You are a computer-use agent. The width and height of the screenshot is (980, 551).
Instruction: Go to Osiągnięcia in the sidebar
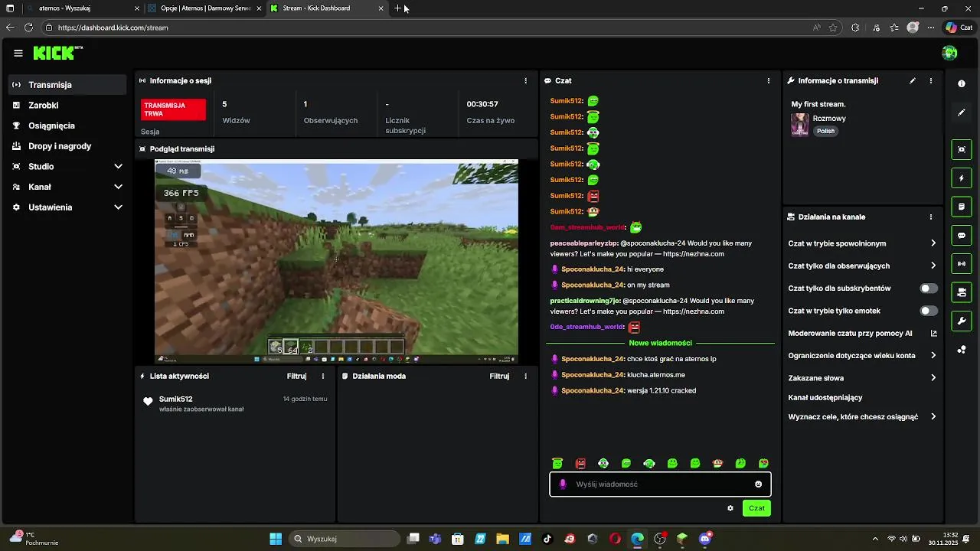[x=67, y=126]
